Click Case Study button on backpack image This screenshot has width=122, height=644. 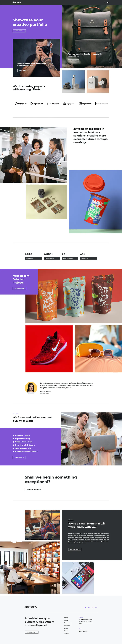[73, 61]
